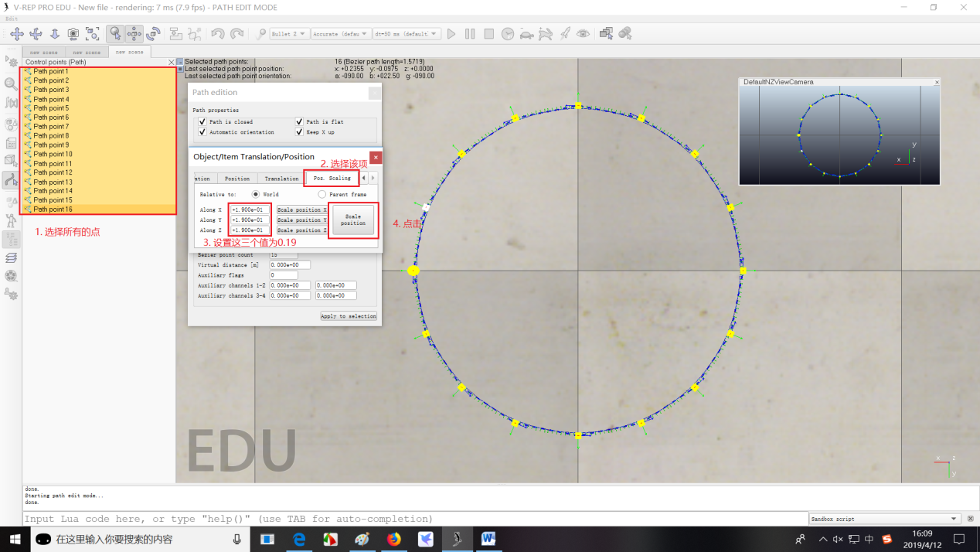Stop the simulation

coord(489,34)
